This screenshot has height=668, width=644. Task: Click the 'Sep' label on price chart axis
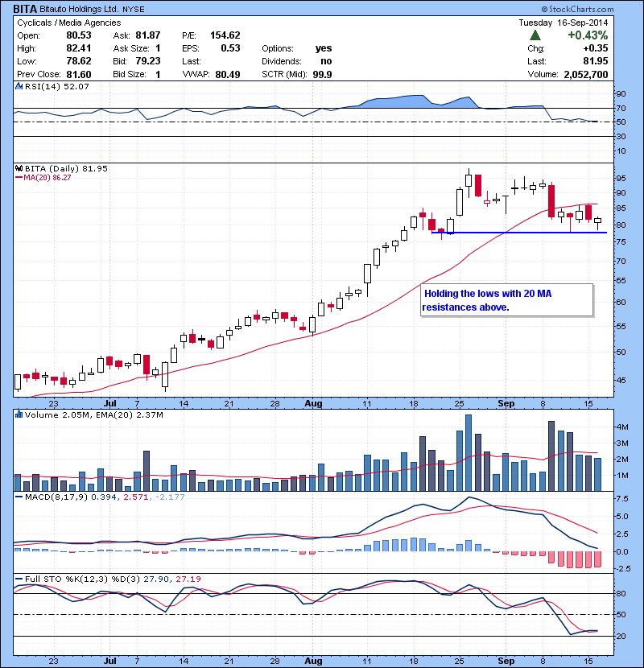click(506, 403)
